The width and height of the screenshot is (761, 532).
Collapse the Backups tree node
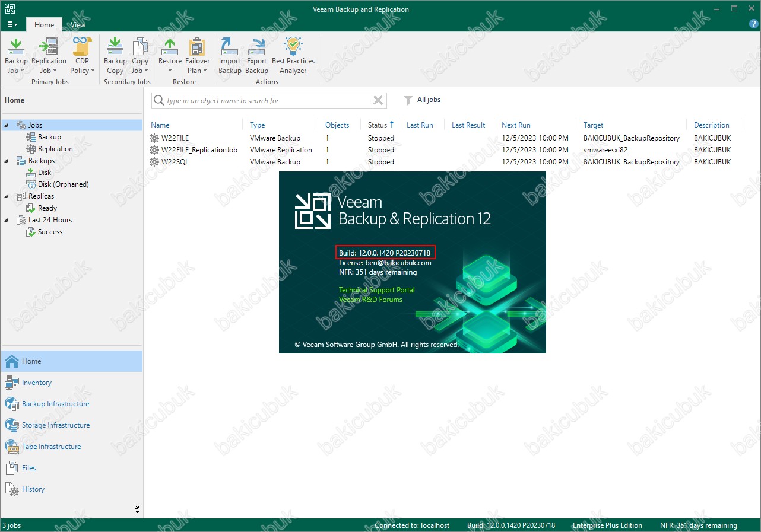7,161
